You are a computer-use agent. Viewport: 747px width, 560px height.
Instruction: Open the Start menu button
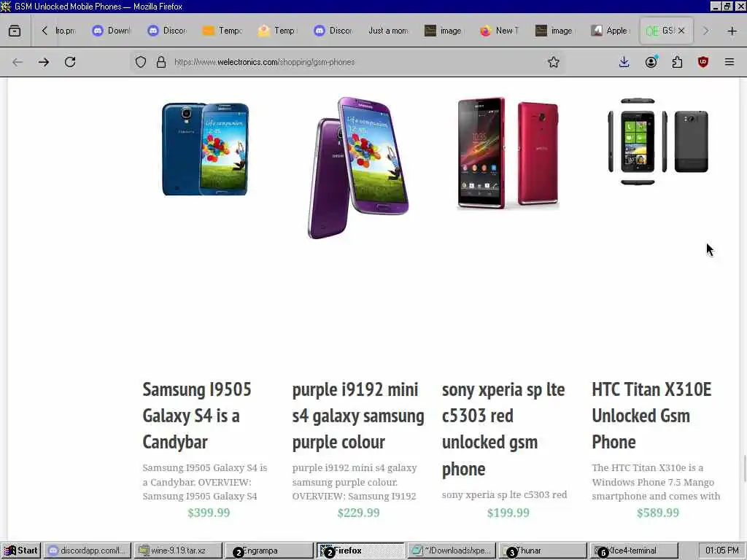21,551
